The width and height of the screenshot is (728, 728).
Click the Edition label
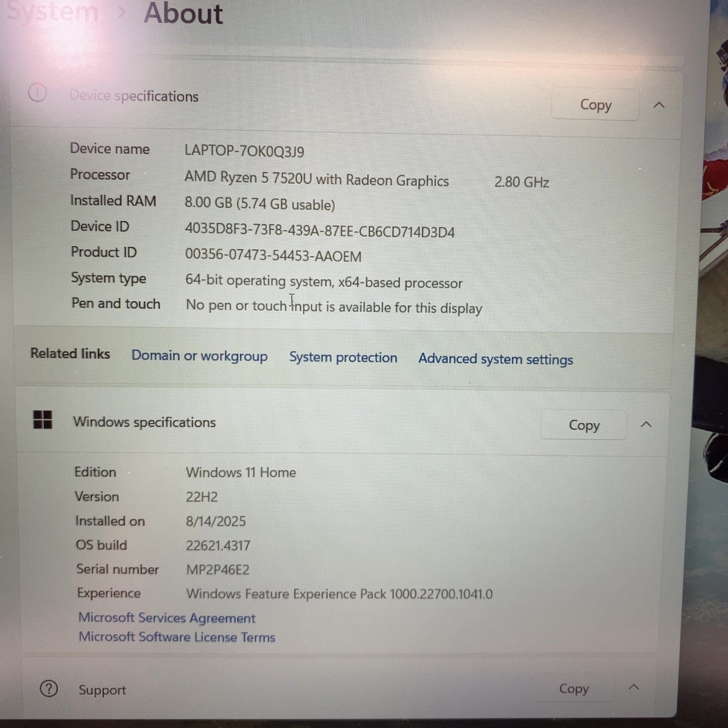click(x=95, y=472)
